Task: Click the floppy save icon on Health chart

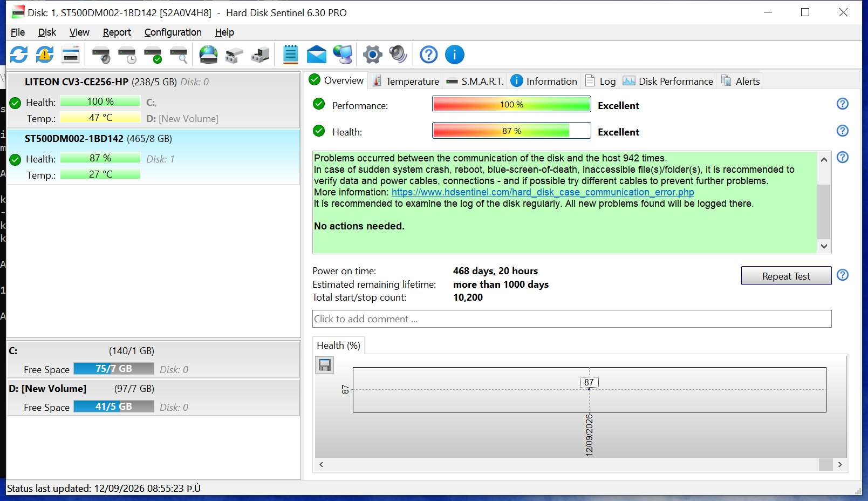Action: pos(325,365)
